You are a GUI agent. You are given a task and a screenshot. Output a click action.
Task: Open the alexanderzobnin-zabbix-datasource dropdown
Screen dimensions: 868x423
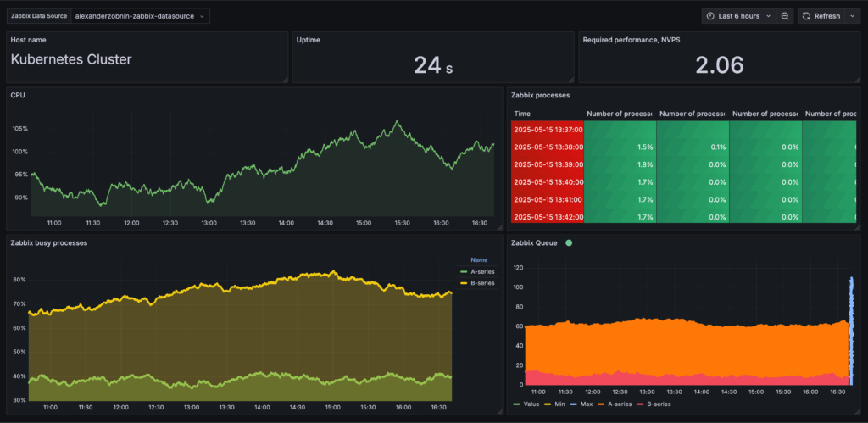point(140,16)
